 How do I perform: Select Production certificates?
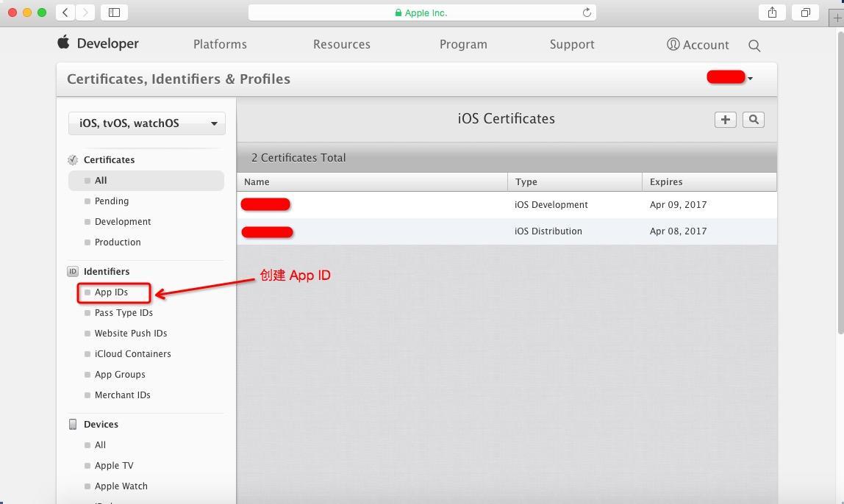[x=118, y=242]
